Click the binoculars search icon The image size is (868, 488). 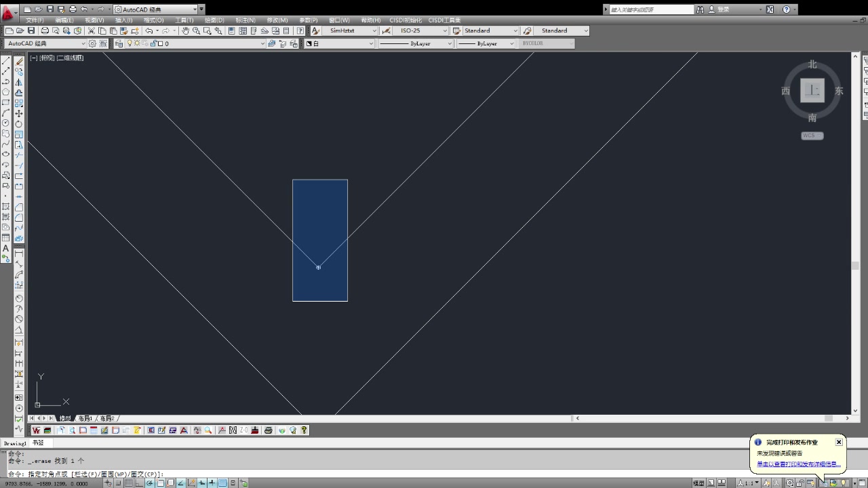coord(700,9)
